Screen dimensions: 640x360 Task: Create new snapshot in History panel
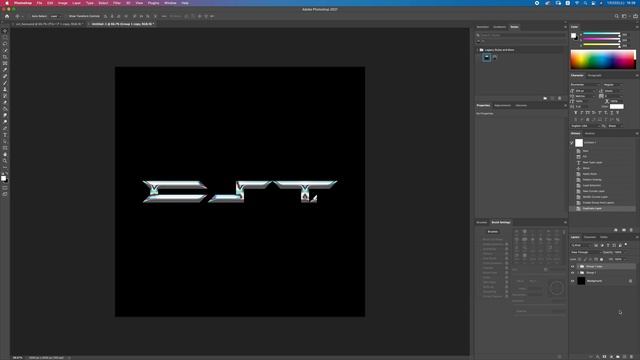[624, 230]
